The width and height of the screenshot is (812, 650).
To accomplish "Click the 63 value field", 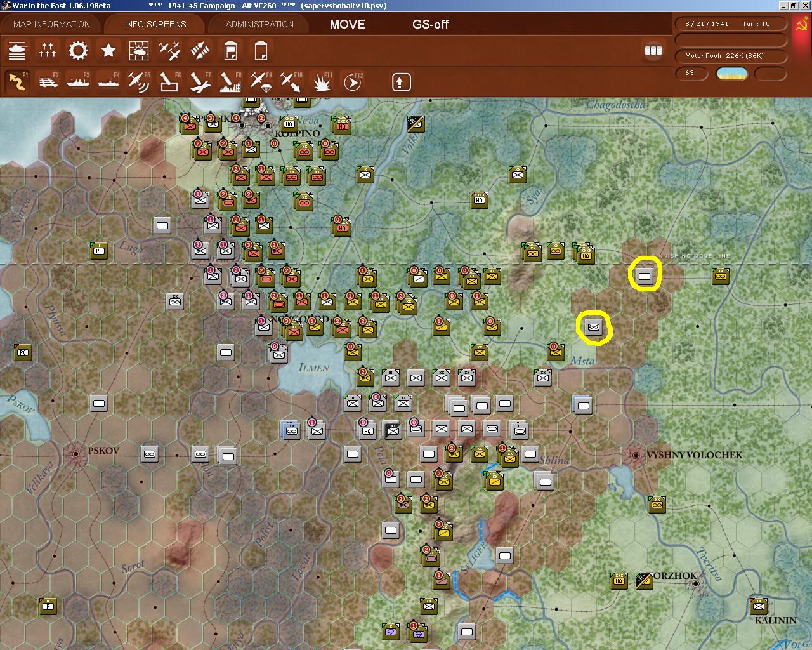I will [692, 73].
